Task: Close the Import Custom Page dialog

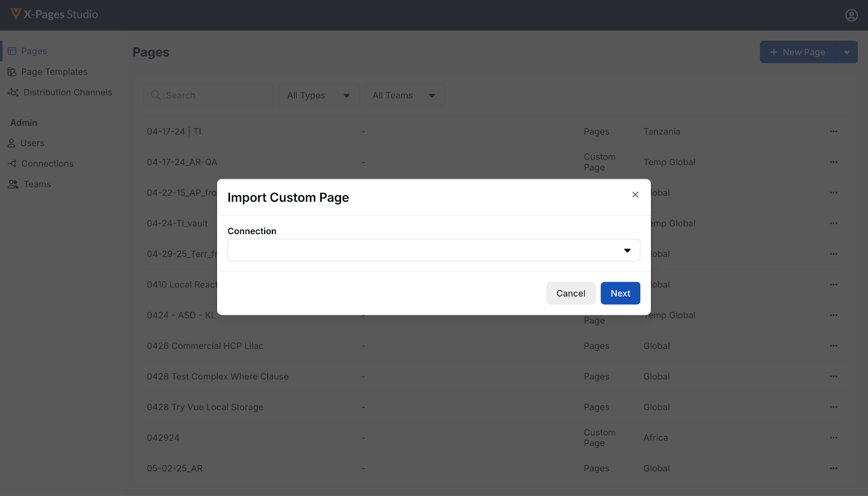Action: (635, 195)
